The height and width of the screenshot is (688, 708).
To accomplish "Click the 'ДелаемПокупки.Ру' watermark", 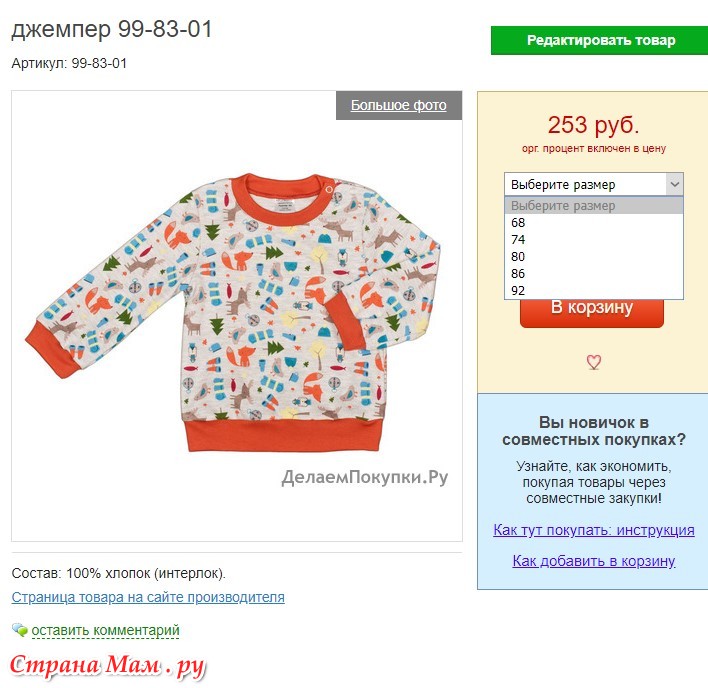I will click(365, 477).
